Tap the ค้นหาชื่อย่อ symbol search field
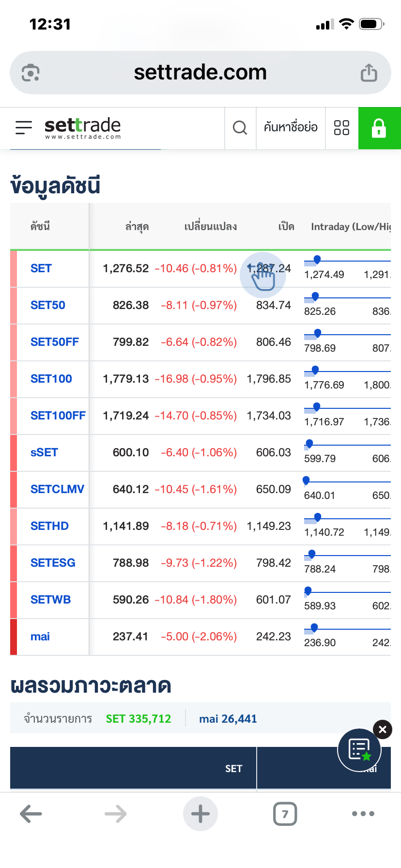 pyautogui.click(x=291, y=128)
